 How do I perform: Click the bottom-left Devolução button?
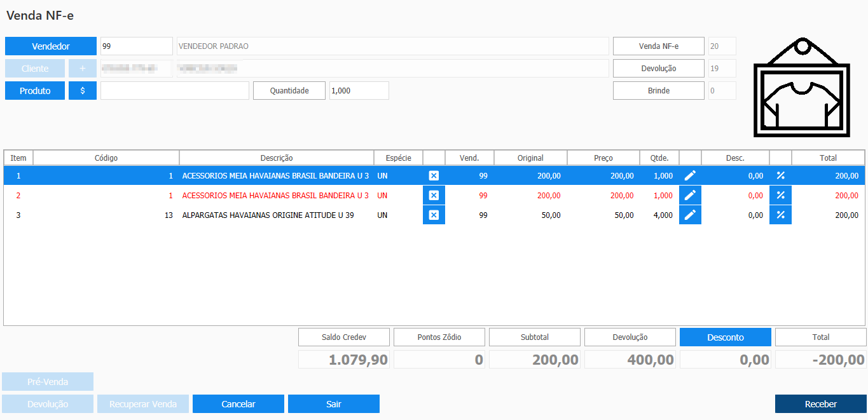[48, 404]
